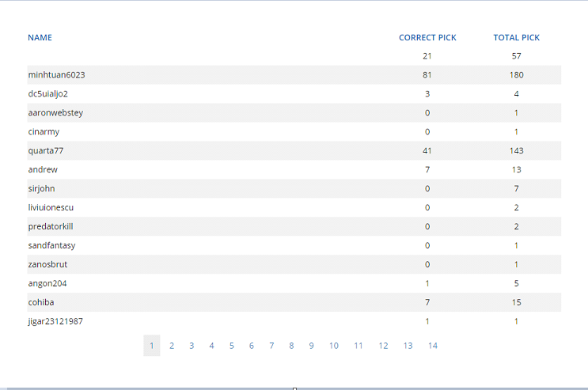Image resolution: width=588 pixels, height=390 pixels.
Task: Jump to last page 14
Action: pos(433,346)
